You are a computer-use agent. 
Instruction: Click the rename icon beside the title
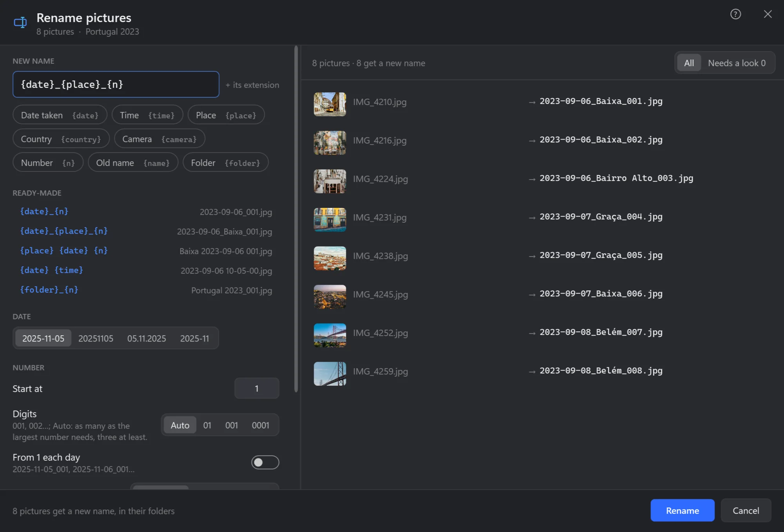[x=20, y=22]
